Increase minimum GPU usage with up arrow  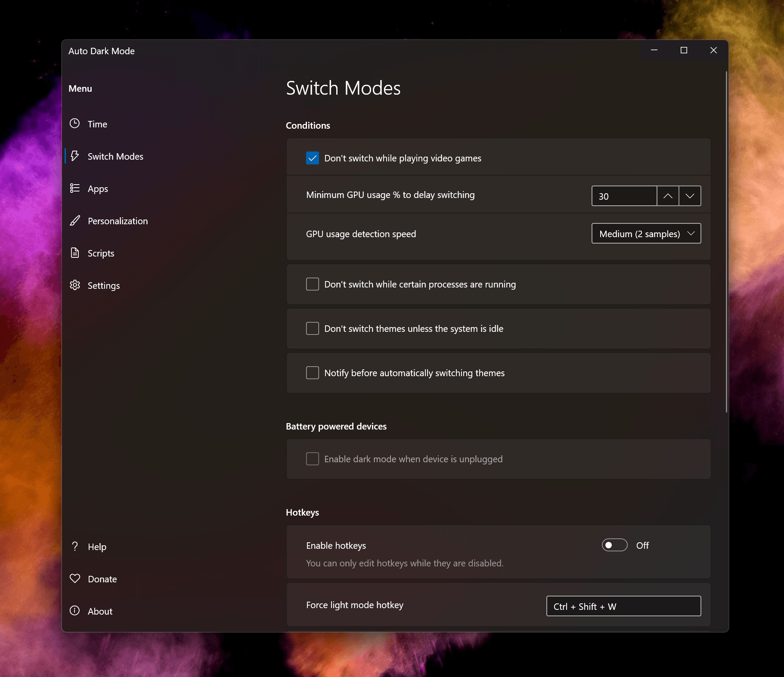668,196
